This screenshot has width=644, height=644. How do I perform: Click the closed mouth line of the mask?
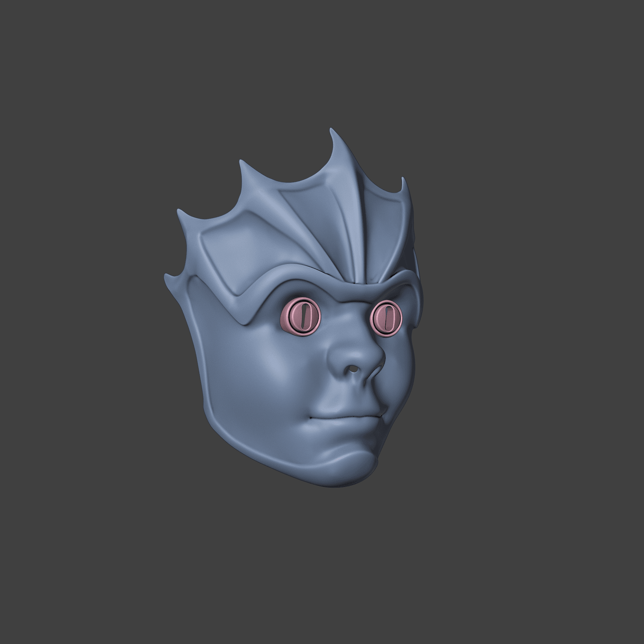click(x=345, y=417)
